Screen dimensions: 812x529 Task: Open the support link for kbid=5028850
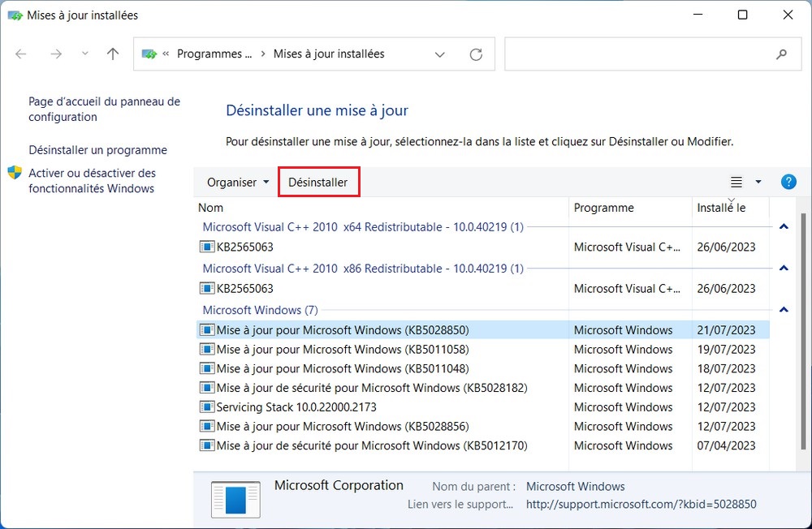[641, 504]
